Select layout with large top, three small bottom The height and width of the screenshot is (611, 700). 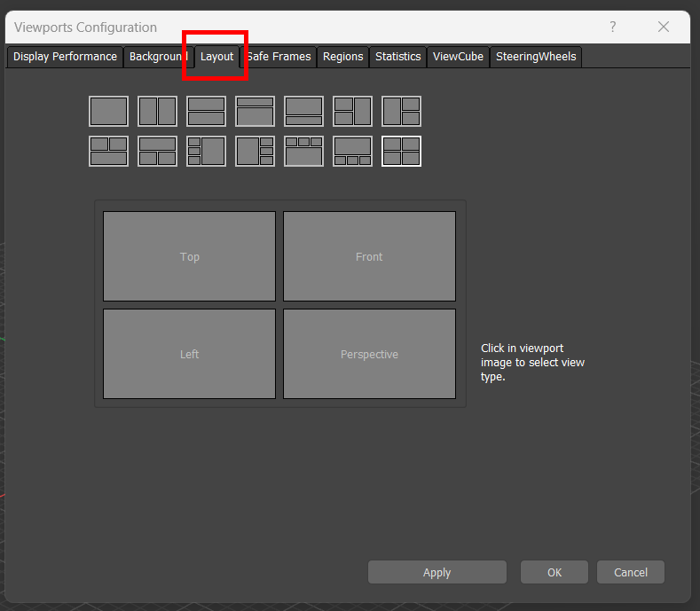click(x=353, y=152)
